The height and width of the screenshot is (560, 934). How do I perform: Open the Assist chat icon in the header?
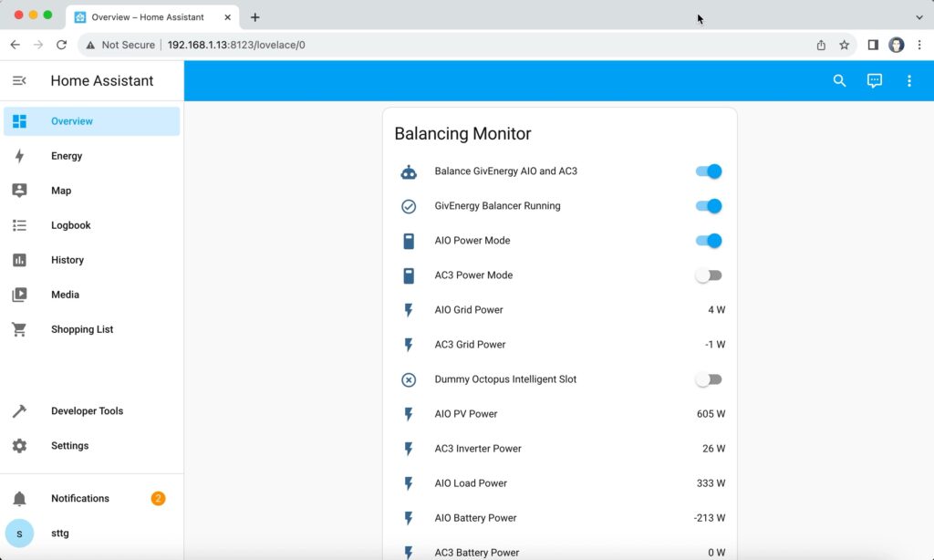(x=874, y=81)
